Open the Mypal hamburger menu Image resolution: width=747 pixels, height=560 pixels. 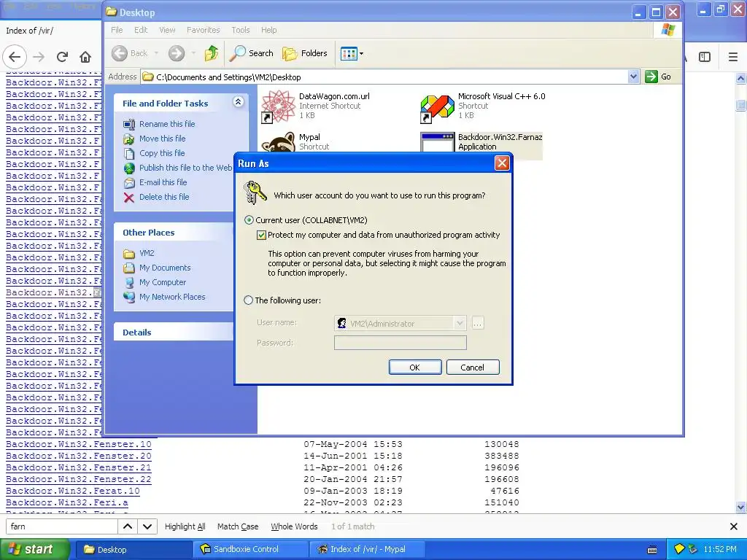tap(733, 57)
